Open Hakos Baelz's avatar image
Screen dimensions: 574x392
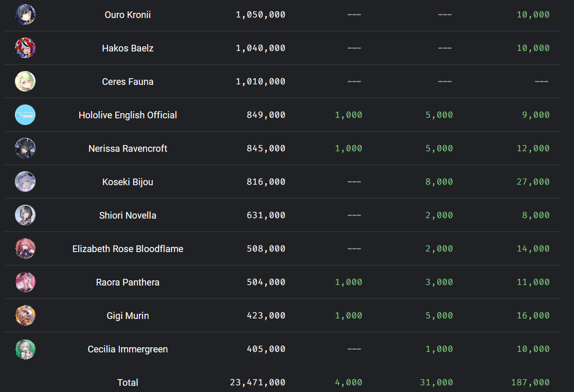coord(25,48)
